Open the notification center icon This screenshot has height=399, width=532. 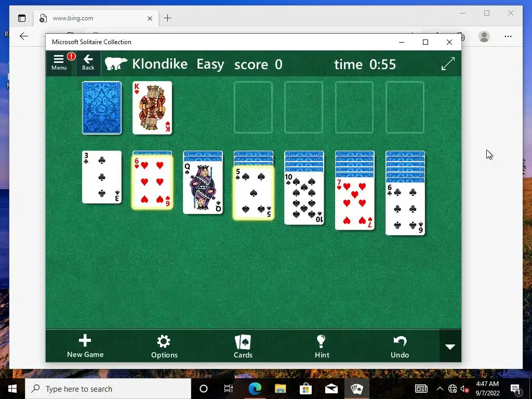pos(516,389)
